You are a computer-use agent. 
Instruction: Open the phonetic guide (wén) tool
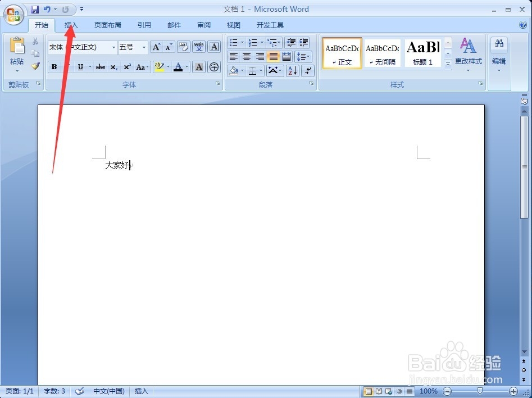[x=199, y=47]
